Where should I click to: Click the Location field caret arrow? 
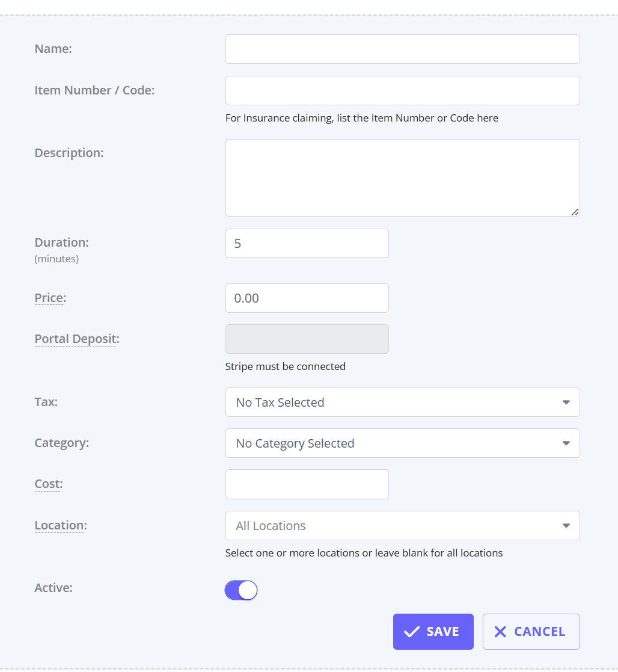(566, 526)
